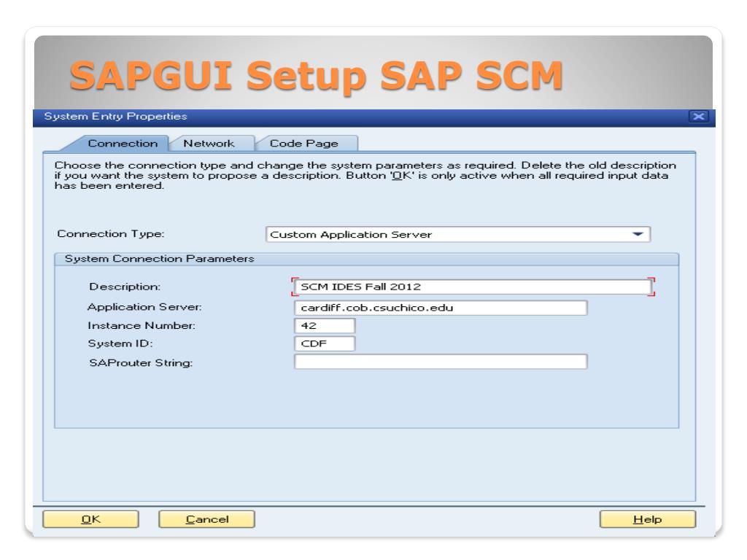Open the Network tab
The image size is (747, 560).
tap(209, 144)
